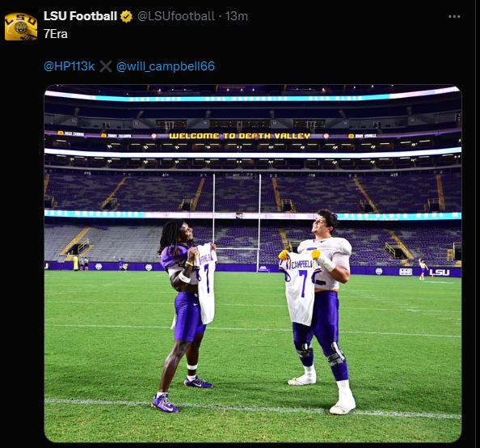Click the left player's purple cleat on the sideline
Image resolution: width=480 pixels, height=448 pixels.
coord(164,404)
